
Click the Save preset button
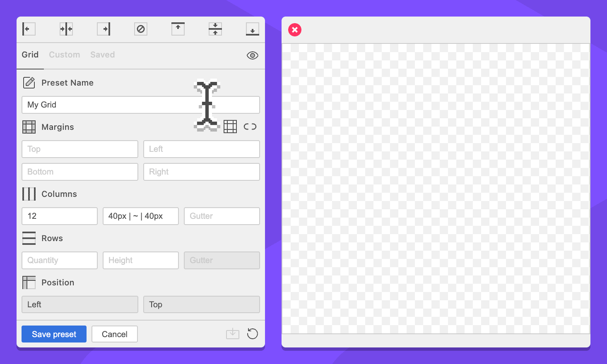[x=54, y=334]
